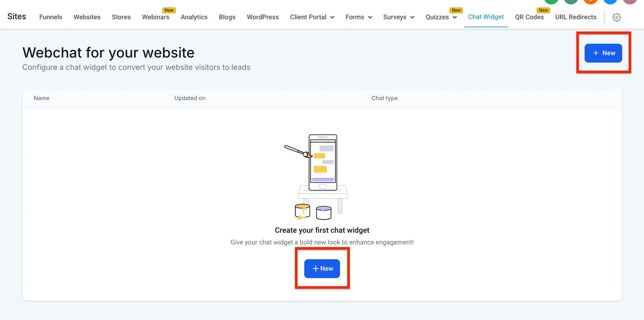Click the blue New button at the top right

(603, 53)
